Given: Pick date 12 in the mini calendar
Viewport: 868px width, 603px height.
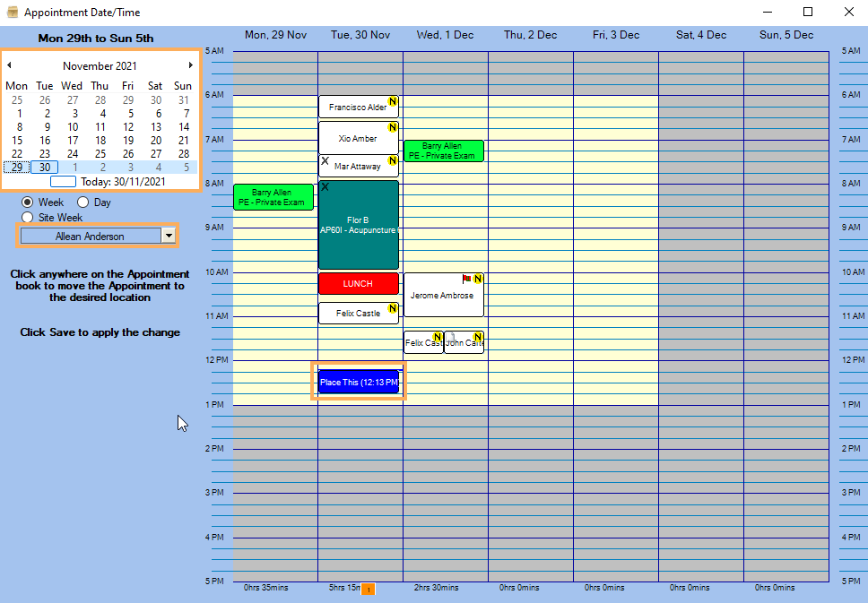Looking at the screenshot, I should 128,126.
